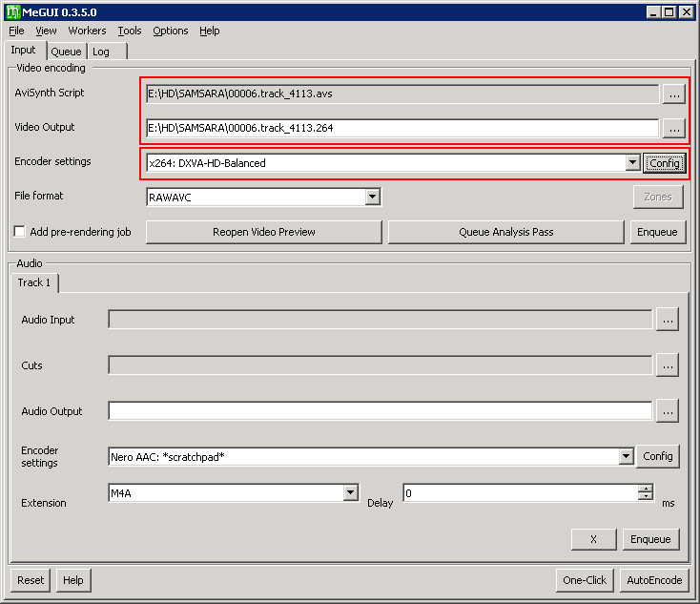
Task: Open the M4A Extension dropdown
Action: (x=350, y=493)
